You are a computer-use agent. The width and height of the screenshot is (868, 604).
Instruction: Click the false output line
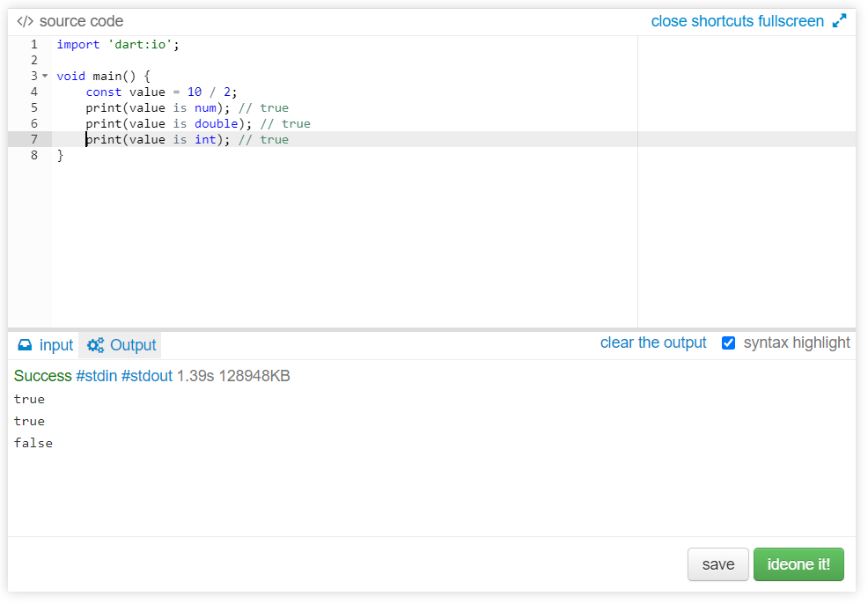point(33,443)
